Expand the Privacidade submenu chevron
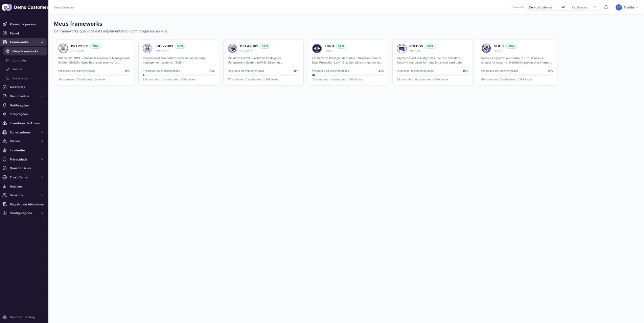This screenshot has height=323, width=644. coord(42,159)
